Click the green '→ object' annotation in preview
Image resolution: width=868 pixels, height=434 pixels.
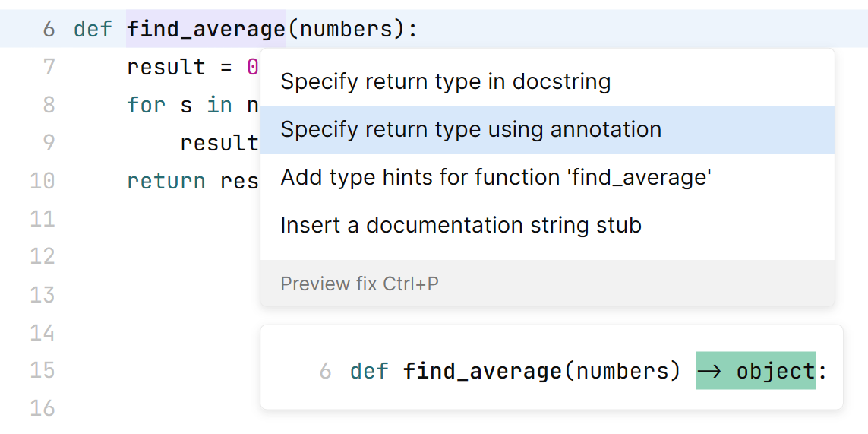coord(755,371)
